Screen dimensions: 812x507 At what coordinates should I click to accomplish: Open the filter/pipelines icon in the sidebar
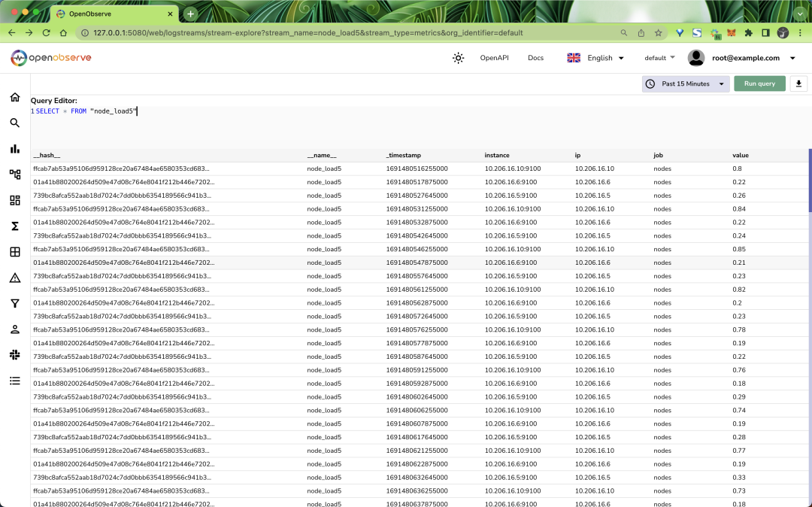coord(14,303)
